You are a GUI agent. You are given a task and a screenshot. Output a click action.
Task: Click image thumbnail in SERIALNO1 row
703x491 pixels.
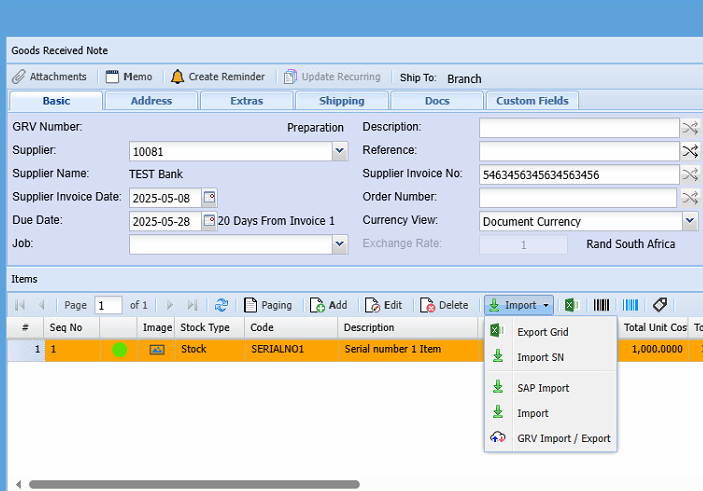[x=157, y=350]
